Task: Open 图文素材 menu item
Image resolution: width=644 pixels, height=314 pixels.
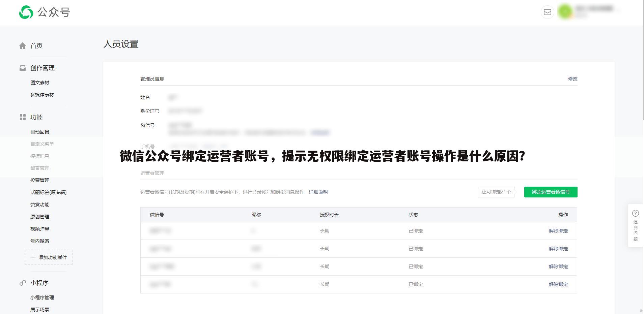Action: (40, 83)
